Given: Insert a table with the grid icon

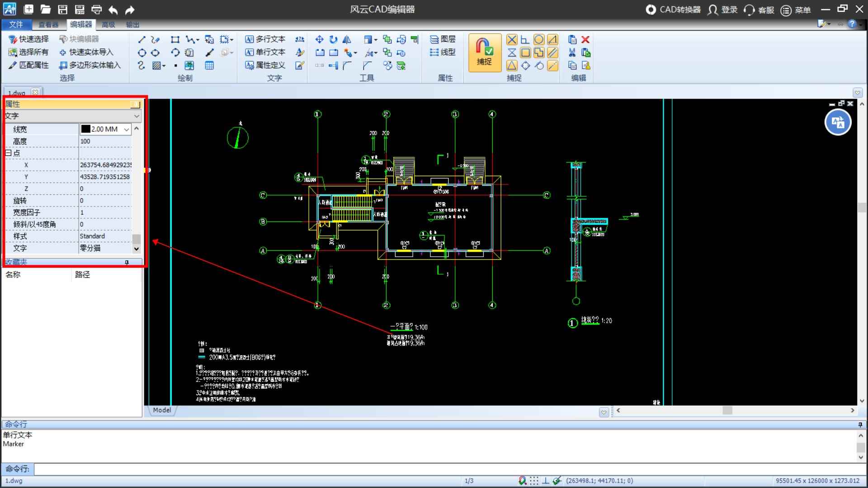Looking at the screenshot, I should [x=209, y=66].
